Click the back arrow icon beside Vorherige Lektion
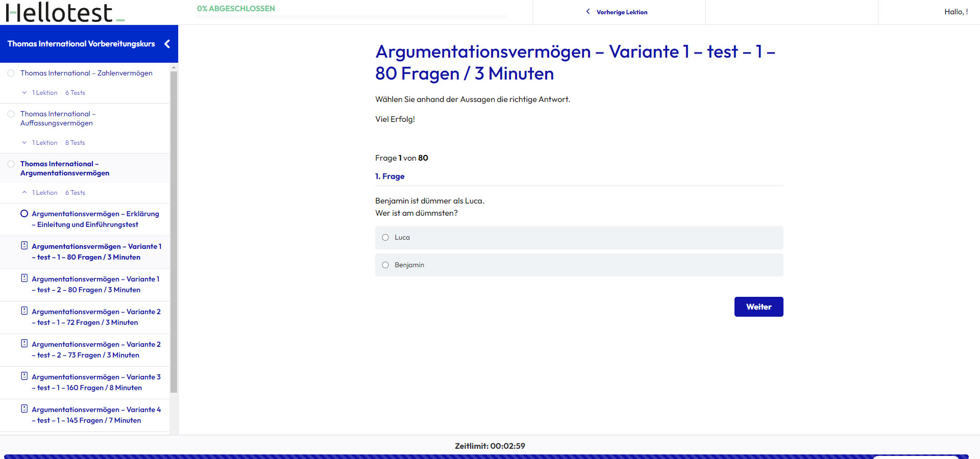 [588, 12]
